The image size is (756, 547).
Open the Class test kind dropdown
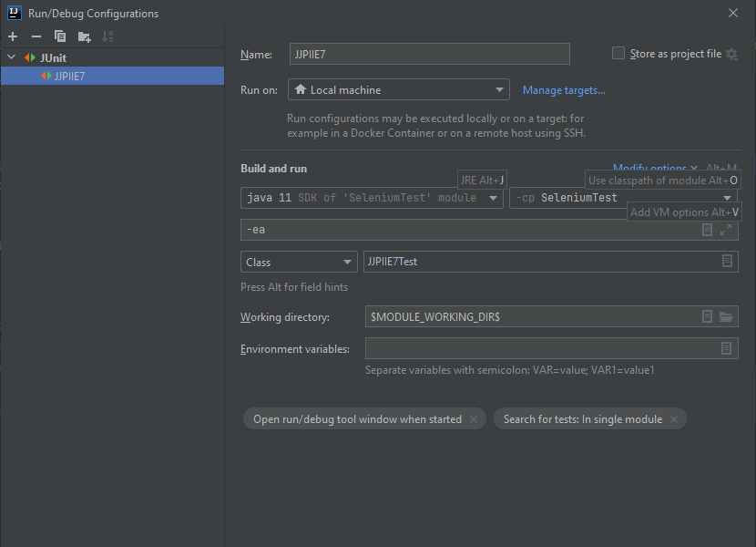pos(299,263)
